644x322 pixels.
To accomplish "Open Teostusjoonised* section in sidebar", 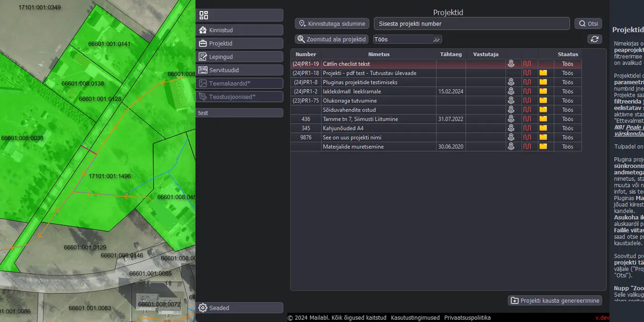I will tap(240, 96).
